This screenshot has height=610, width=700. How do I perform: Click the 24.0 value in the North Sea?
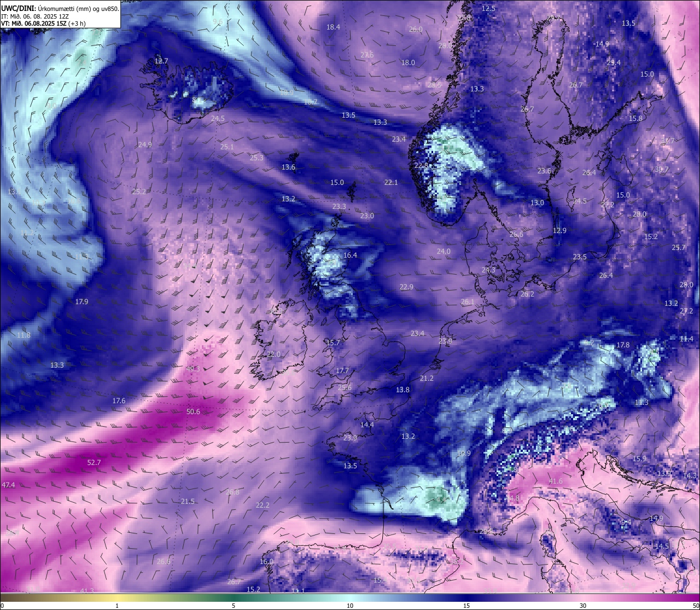pos(444,252)
